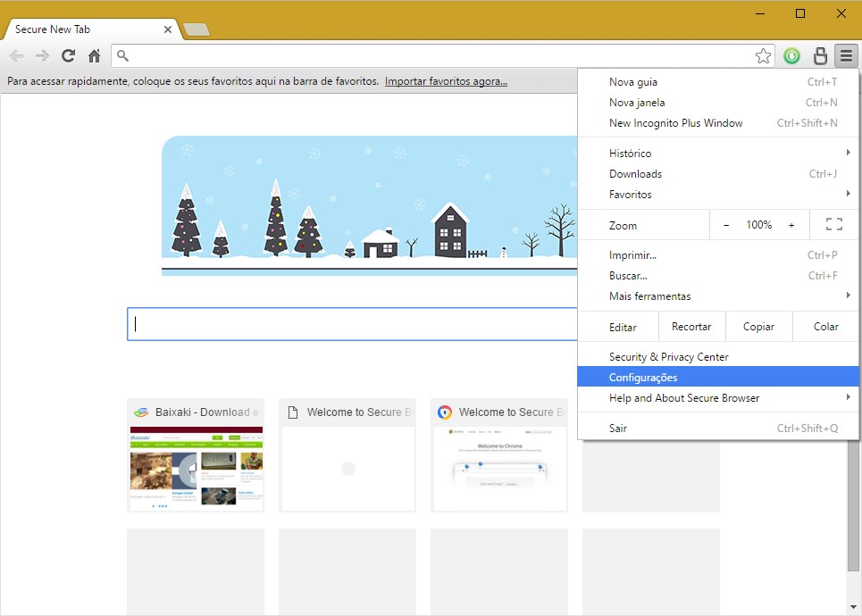This screenshot has height=616, width=862.
Task: Click the winter village doodle banner
Action: point(370,205)
